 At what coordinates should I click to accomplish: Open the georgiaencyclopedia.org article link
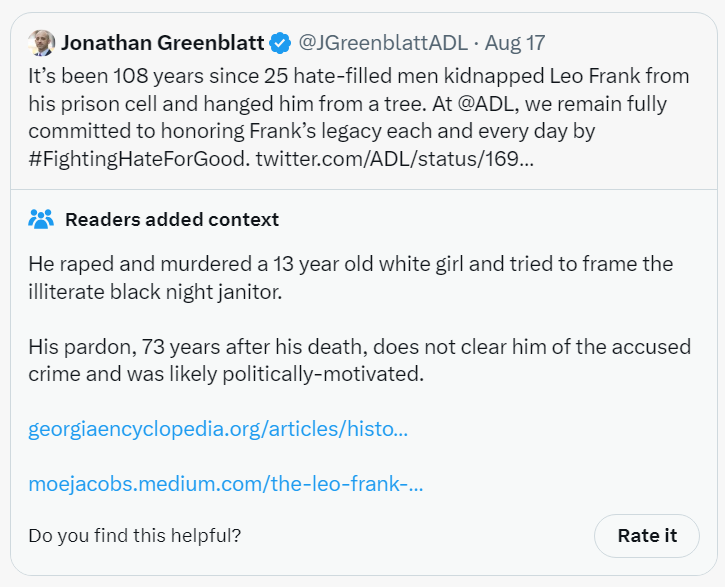(x=218, y=430)
